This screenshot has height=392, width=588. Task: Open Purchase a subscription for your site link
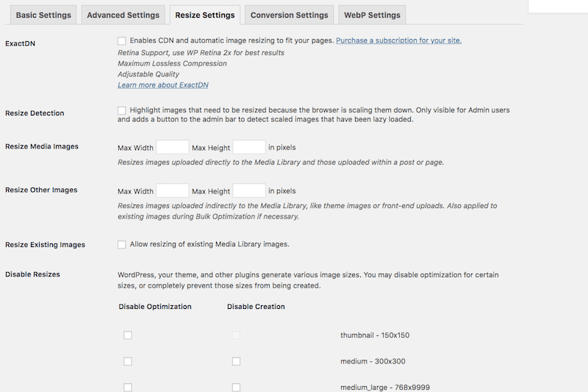point(398,40)
